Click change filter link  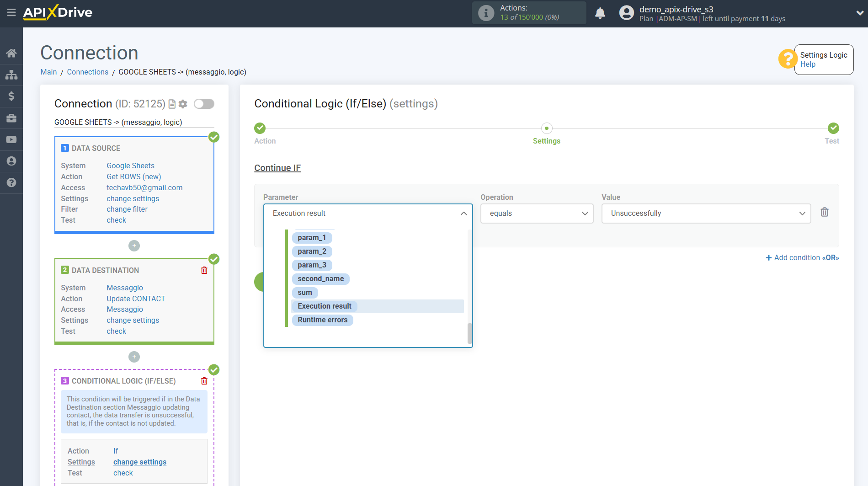point(127,209)
